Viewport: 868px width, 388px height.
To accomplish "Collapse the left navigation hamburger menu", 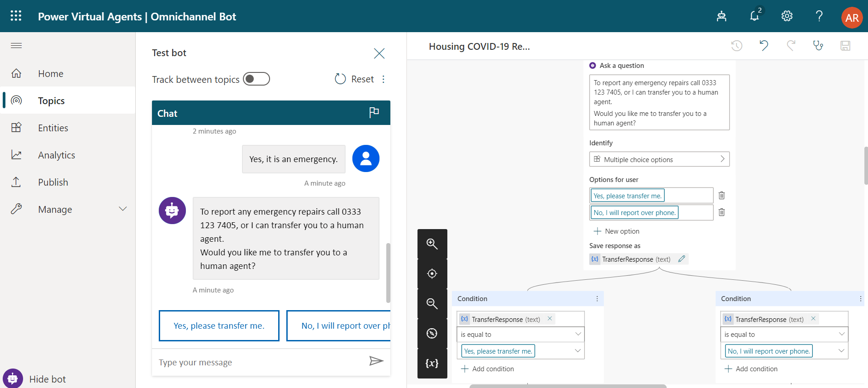I will point(16,45).
